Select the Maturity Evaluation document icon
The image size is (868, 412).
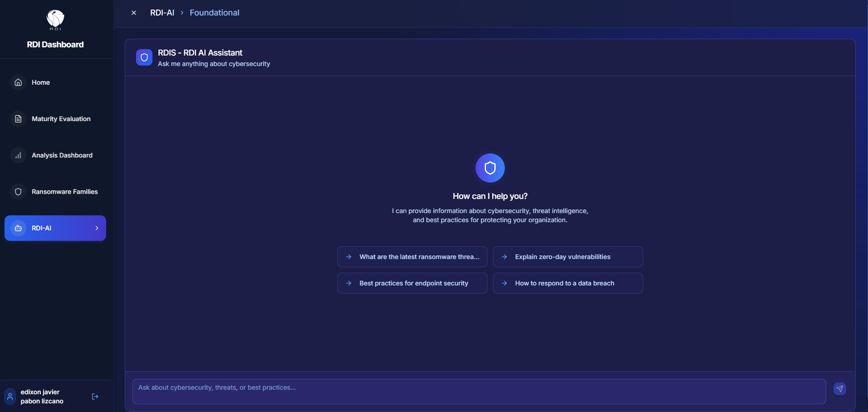[18, 119]
